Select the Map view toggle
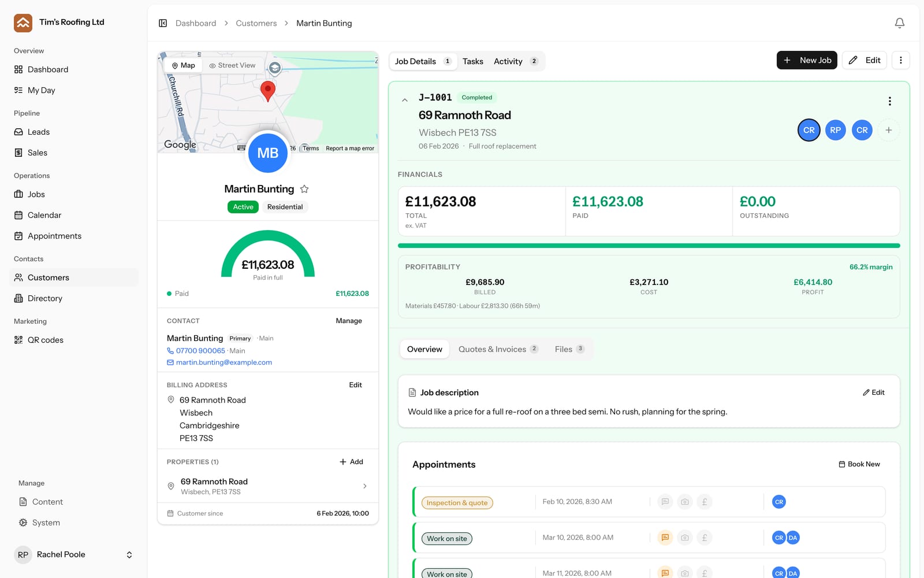This screenshot has width=924, height=578. tap(184, 65)
